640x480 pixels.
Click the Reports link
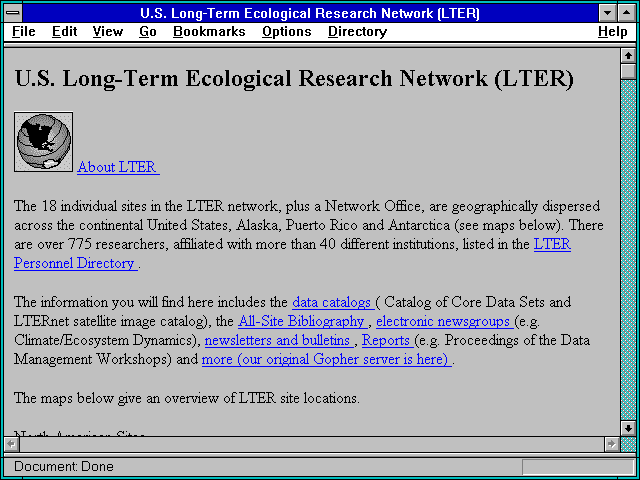pyautogui.click(x=388, y=340)
